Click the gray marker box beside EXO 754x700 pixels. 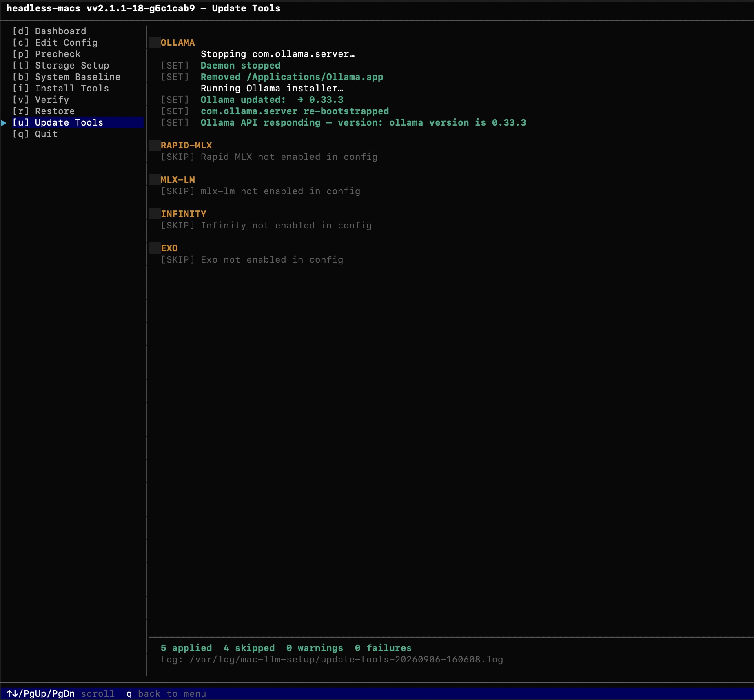click(155, 248)
